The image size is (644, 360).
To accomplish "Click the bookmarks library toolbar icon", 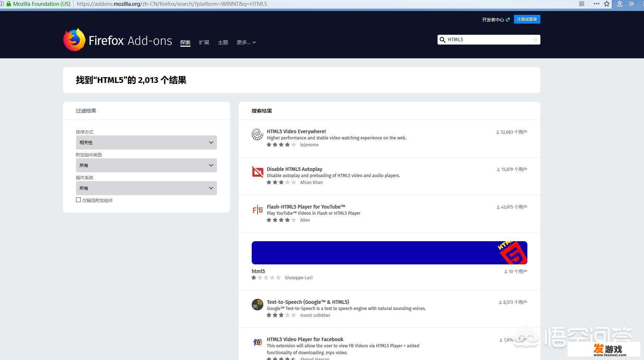I will point(620,4).
